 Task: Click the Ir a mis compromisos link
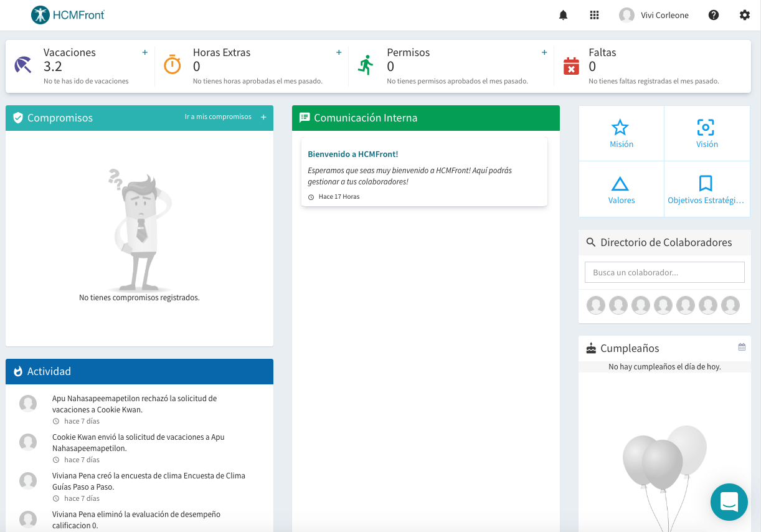click(x=219, y=116)
